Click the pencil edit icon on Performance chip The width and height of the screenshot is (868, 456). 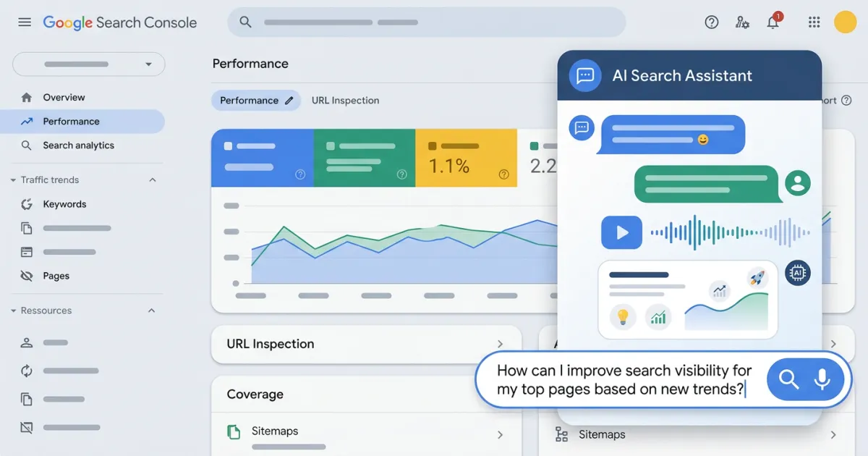289,101
